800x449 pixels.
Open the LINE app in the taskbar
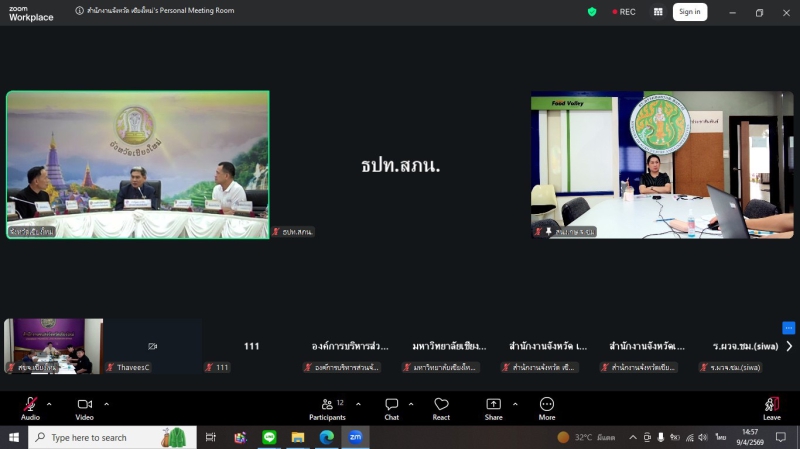pyautogui.click(x=268, y=437)
